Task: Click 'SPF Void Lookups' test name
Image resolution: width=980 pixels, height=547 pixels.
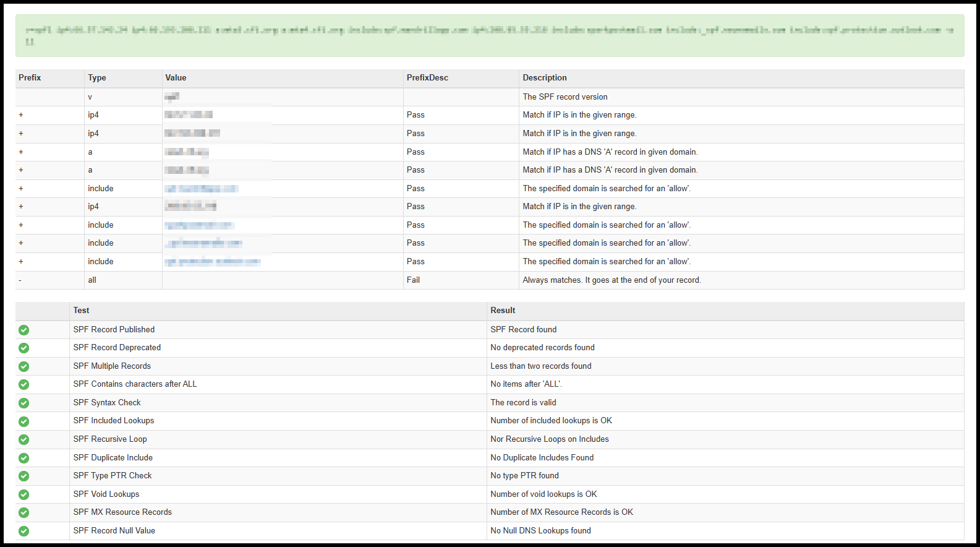Action: click(x=106, y=494)
